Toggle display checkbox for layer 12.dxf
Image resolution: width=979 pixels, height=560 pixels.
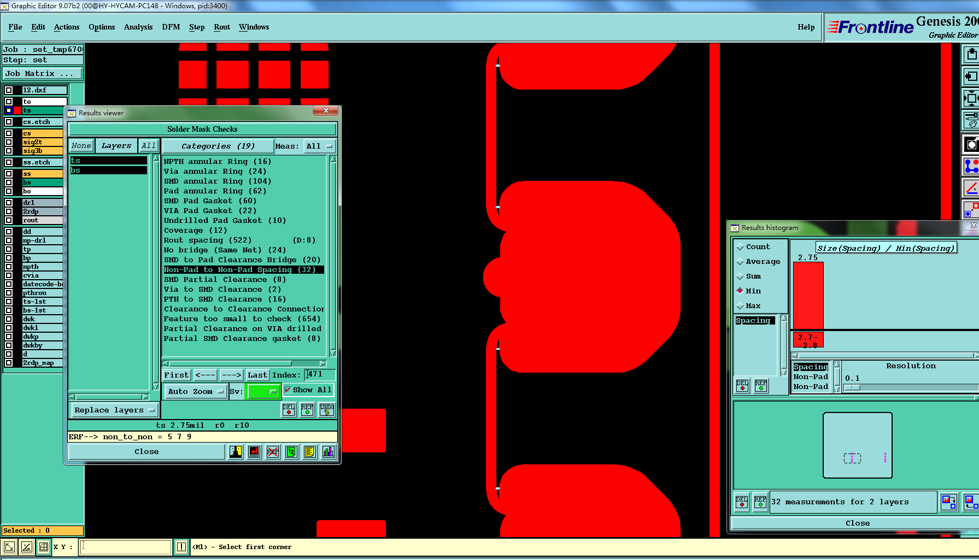tap(9, 90)
